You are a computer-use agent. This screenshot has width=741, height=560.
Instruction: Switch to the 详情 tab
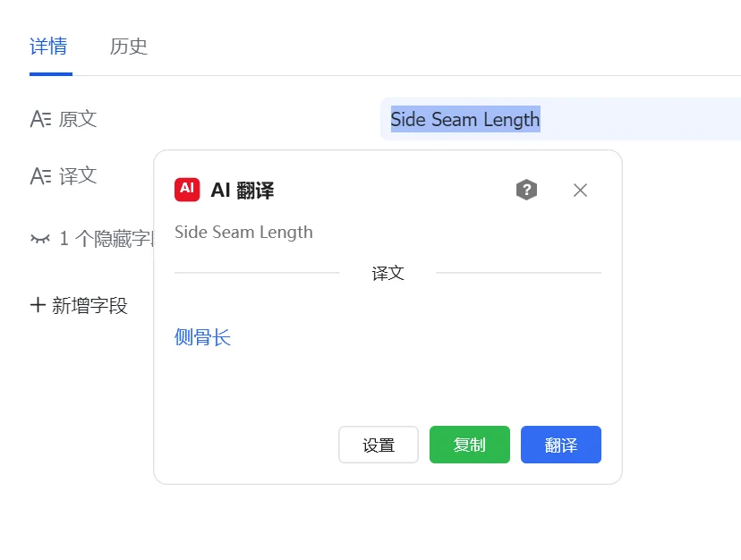coord(48,47)
